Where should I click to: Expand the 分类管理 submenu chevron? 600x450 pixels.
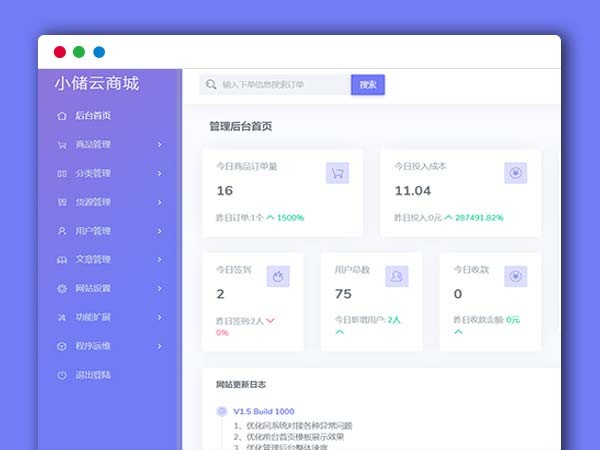(159, 174)
